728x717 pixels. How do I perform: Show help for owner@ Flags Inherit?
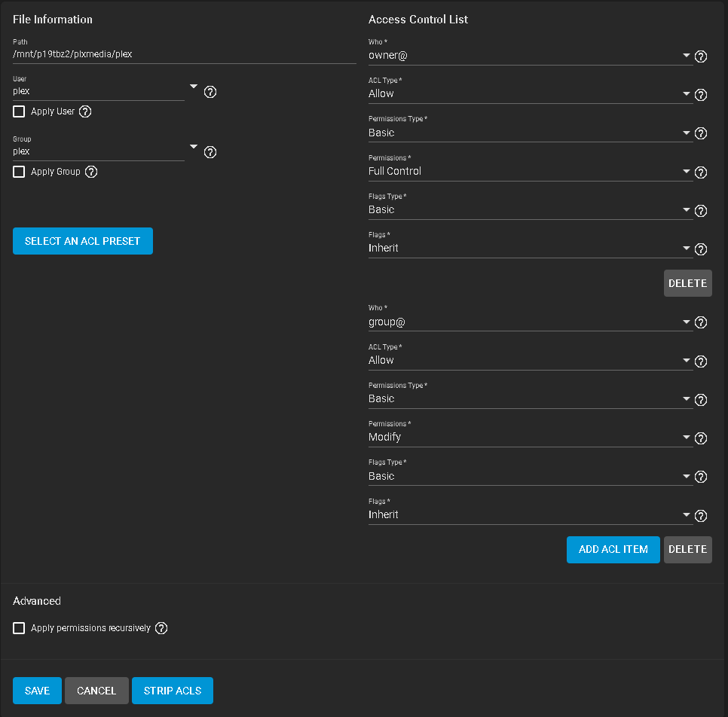pyautogui.click(x=701, y=250)
